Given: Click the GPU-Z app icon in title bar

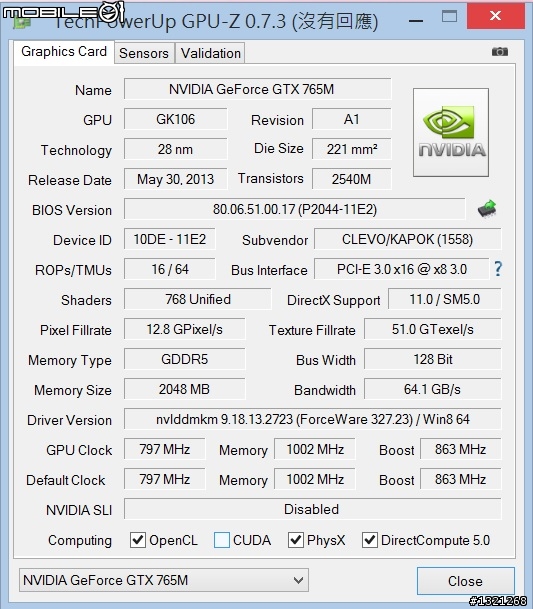Looking at the screenshot, I should [x=21, y=21].
